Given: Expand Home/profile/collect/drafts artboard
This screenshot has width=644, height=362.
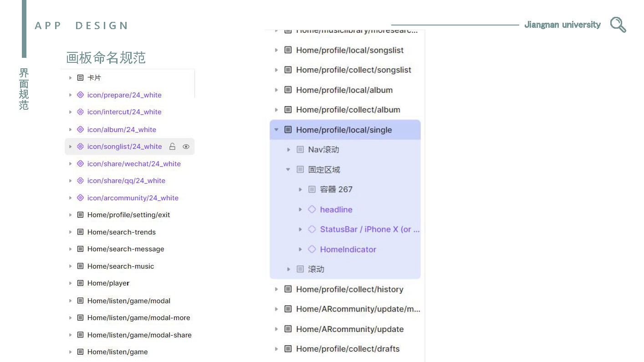Looking at the screenshot, I should (276, 349).
